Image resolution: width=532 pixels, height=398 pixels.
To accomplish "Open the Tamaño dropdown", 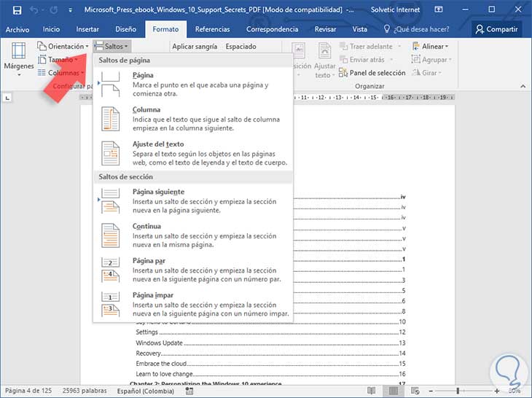I will [58, 60].
